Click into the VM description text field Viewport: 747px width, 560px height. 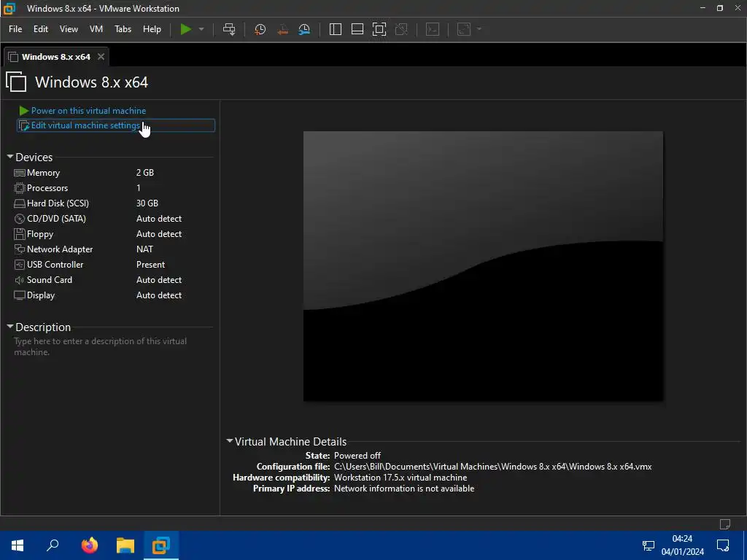pos(112,346)
